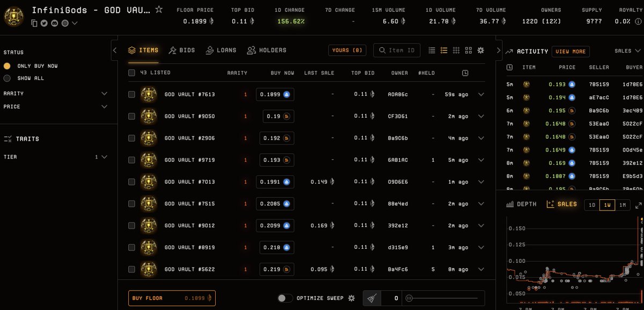Collapse the right activity panel arrow
Image resolution: width=644 pixels, height=310 pixels.
tap(499, 50)
